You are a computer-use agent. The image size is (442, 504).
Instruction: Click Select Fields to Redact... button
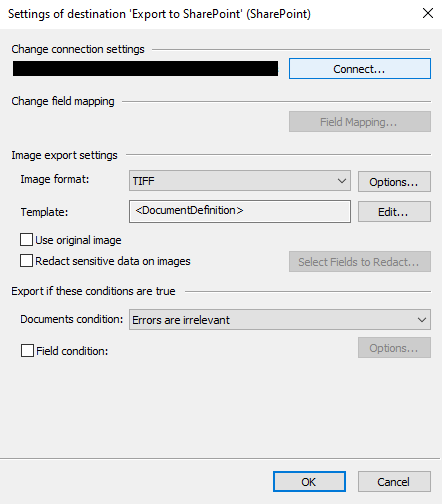click(360, 262)
